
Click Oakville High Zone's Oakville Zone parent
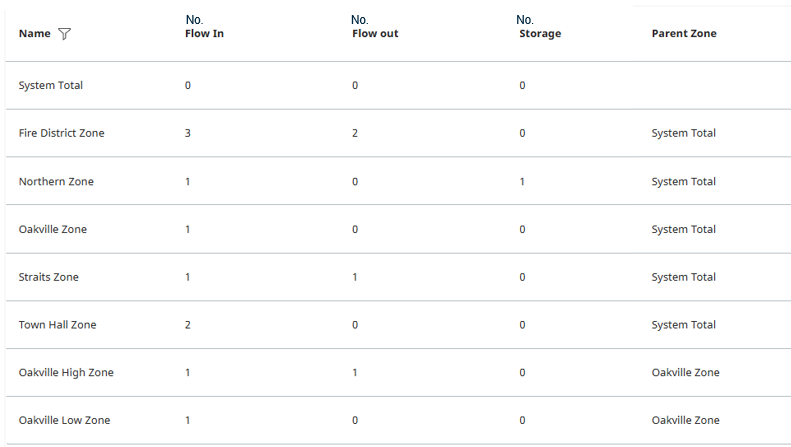click(685, 372)
